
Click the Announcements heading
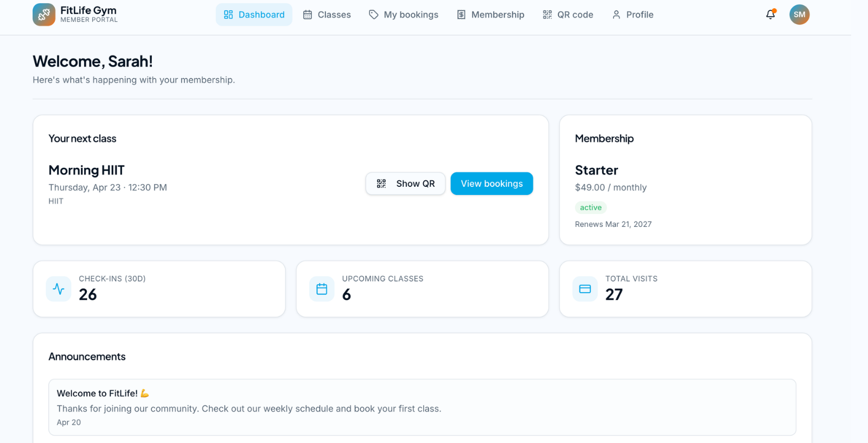[87, 357]
